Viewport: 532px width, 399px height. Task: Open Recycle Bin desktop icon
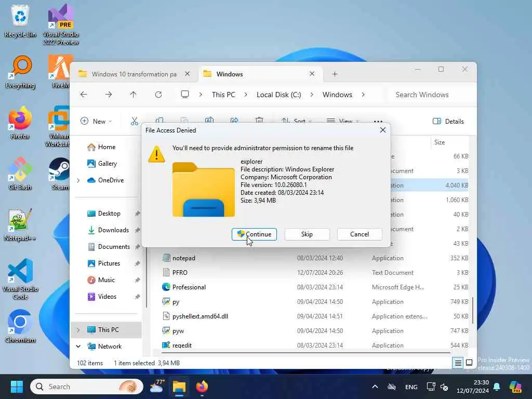point(20,20)
